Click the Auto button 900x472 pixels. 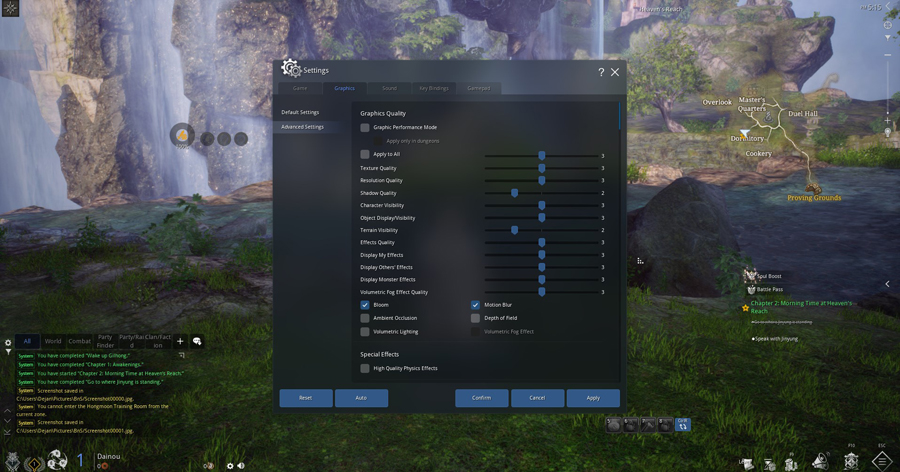(x=361, y=398)
